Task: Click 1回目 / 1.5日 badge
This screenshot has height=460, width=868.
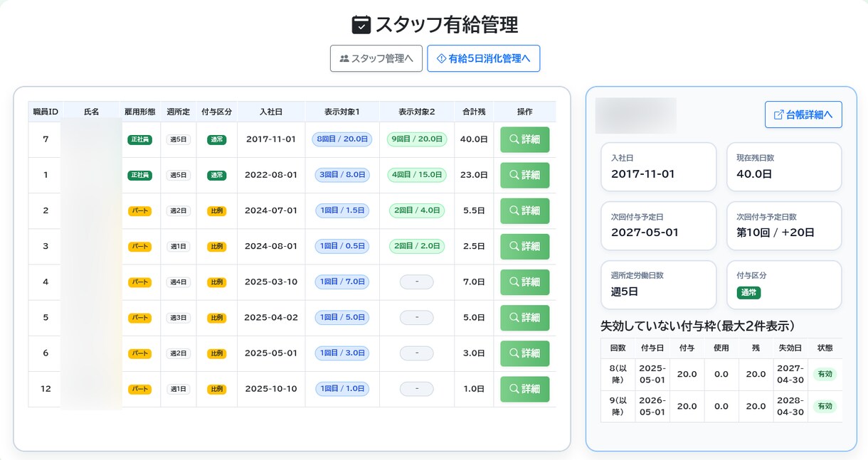Action: 342,210
